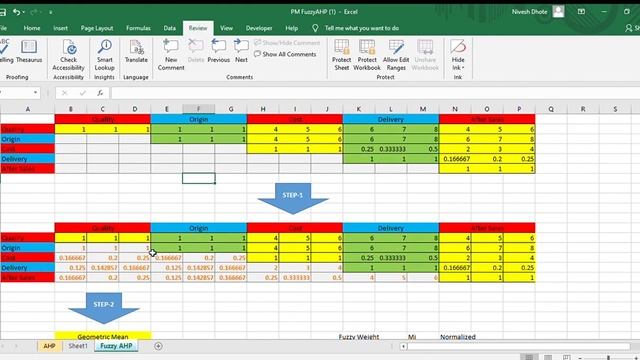The width and height of the screenshot is (640, 360).
Task: Click Protect Workbook
Action: tap(367, 56)
